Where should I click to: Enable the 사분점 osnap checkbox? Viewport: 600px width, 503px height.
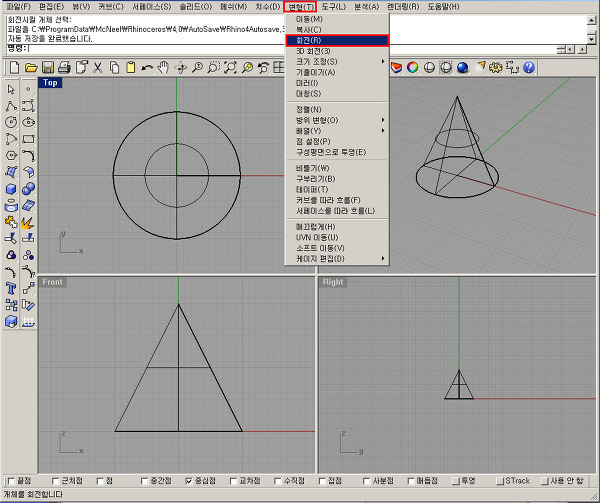pyautogui.click(x=367, y=481)
